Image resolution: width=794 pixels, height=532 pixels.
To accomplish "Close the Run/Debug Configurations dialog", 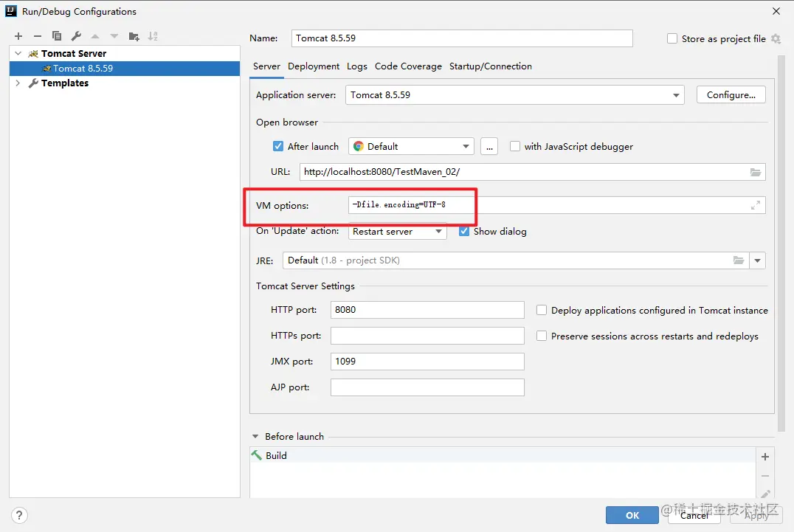I will click(x=776, y=11).
